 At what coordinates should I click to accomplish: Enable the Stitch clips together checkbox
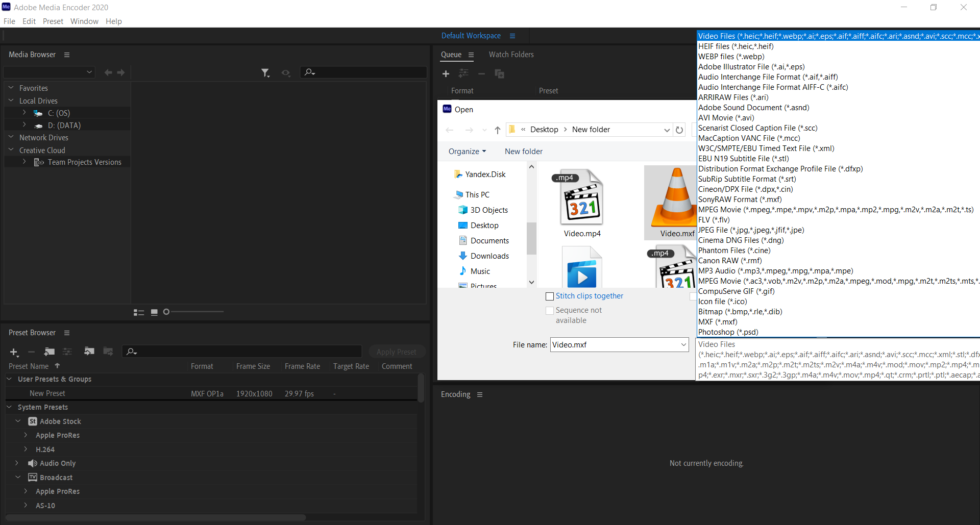[550, 296]
